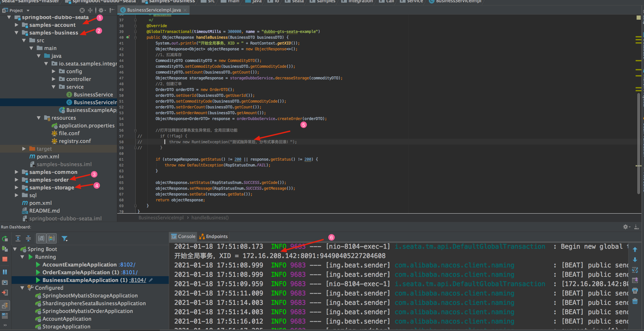Expand the target folder
This screenshot has width=644, height=331.
[x=24, y=149]
